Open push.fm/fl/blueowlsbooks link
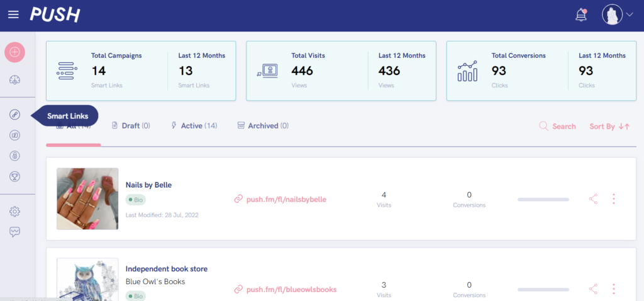 pyautogui.click(x=292, y=290)
